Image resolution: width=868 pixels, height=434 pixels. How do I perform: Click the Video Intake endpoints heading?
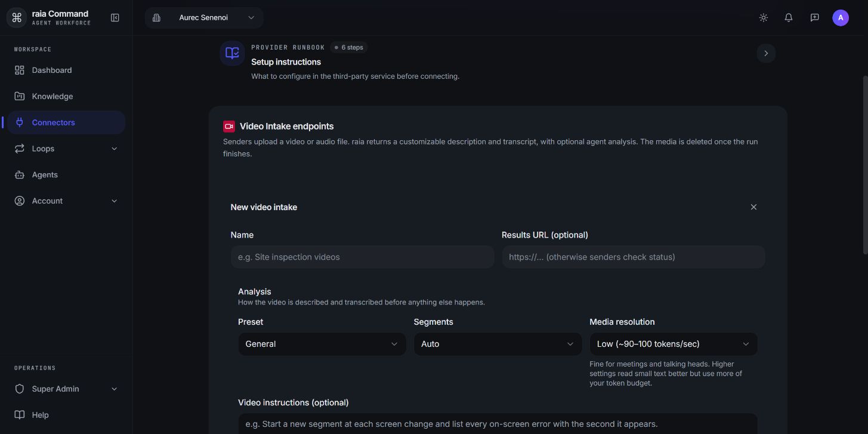coord(286,127)
